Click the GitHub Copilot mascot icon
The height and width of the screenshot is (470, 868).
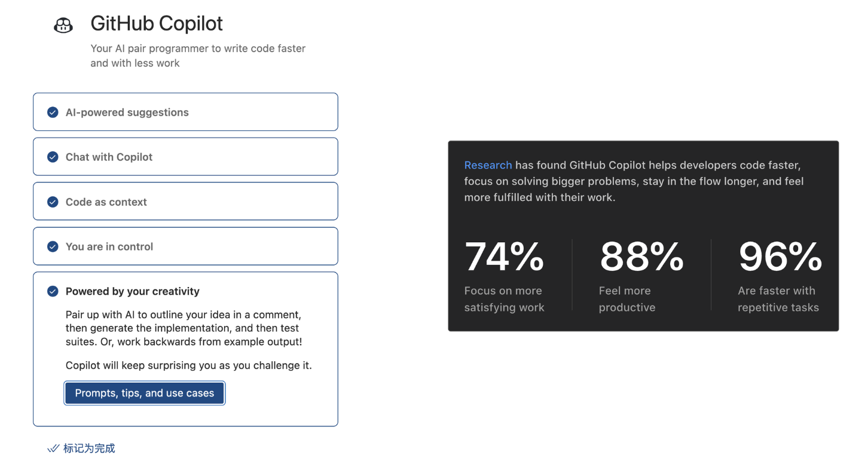(63, 25)
